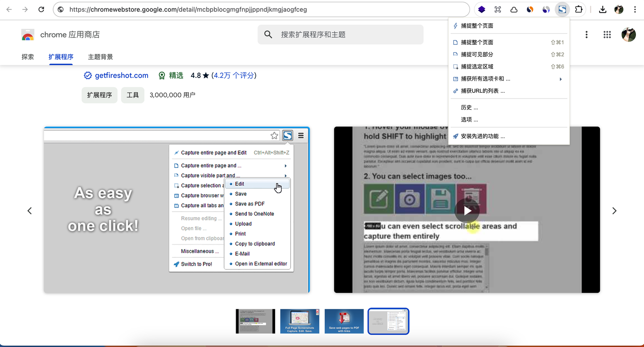Open 选项 from the FireShot menu
The height and width of the screenshot is (347, 644).
pyautogui.click(x=469, y=120)
